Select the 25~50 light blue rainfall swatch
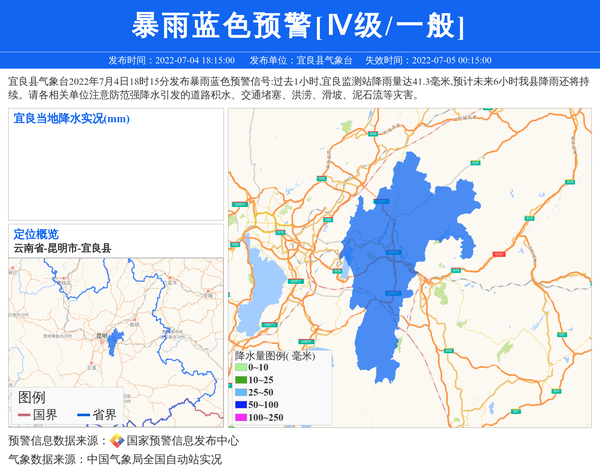This screenshot has height=471, width=600. 240,392
